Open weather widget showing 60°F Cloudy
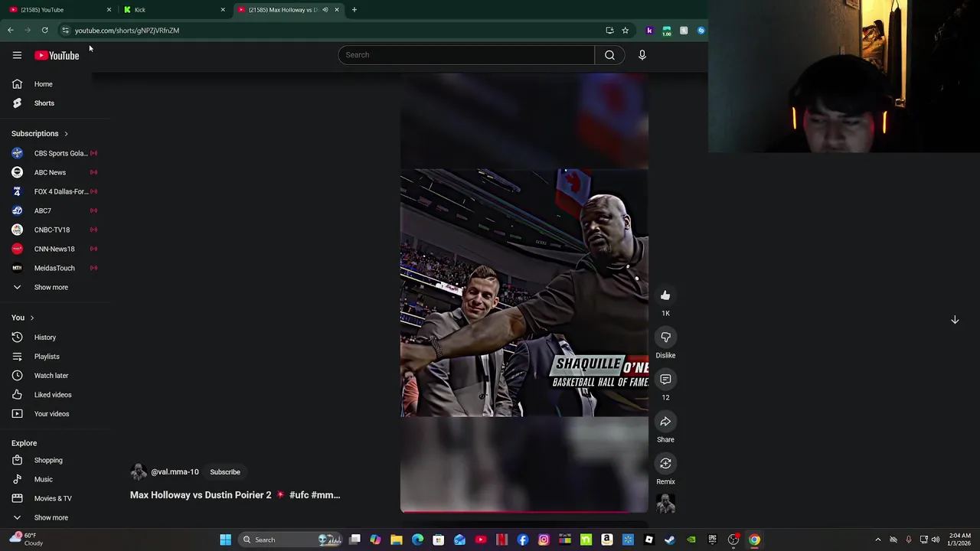Screen dimensions: 980x551 24,540
